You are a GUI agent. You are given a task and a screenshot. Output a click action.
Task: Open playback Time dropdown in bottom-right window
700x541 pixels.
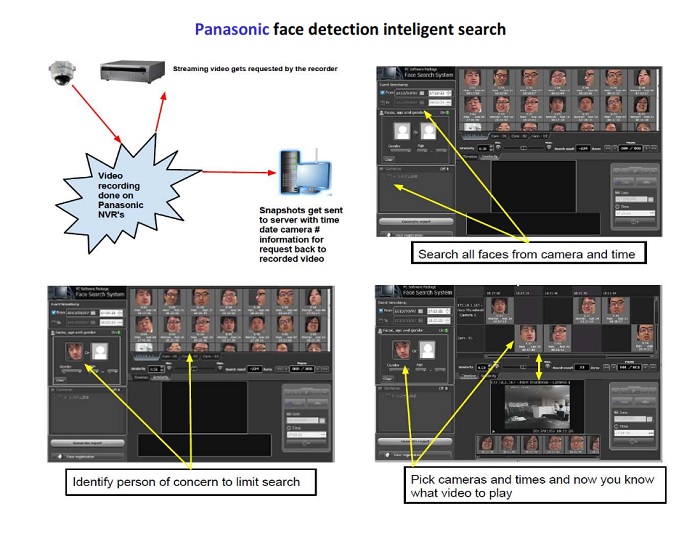coord(651,433)
